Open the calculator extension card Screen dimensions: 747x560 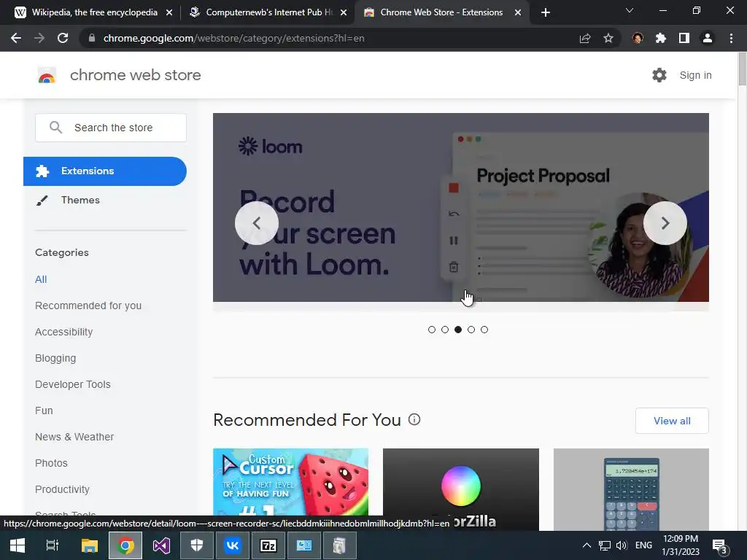click(x=631, y=489)
